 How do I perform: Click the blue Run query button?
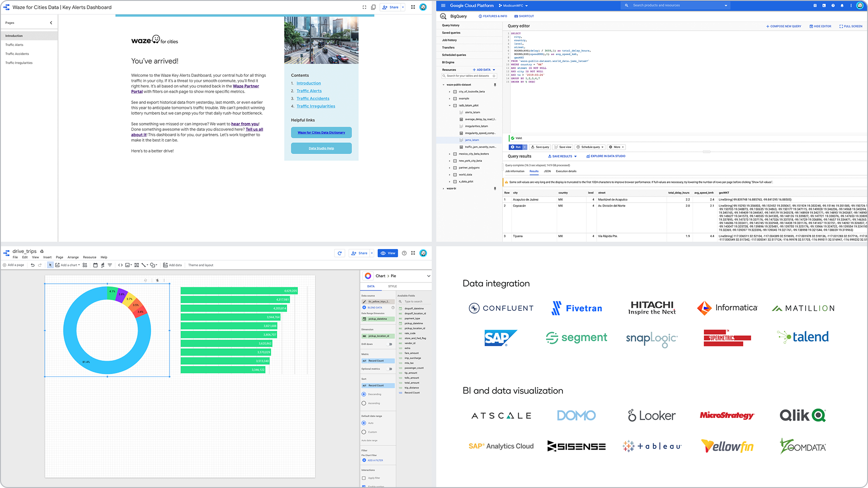coord(516,147)
